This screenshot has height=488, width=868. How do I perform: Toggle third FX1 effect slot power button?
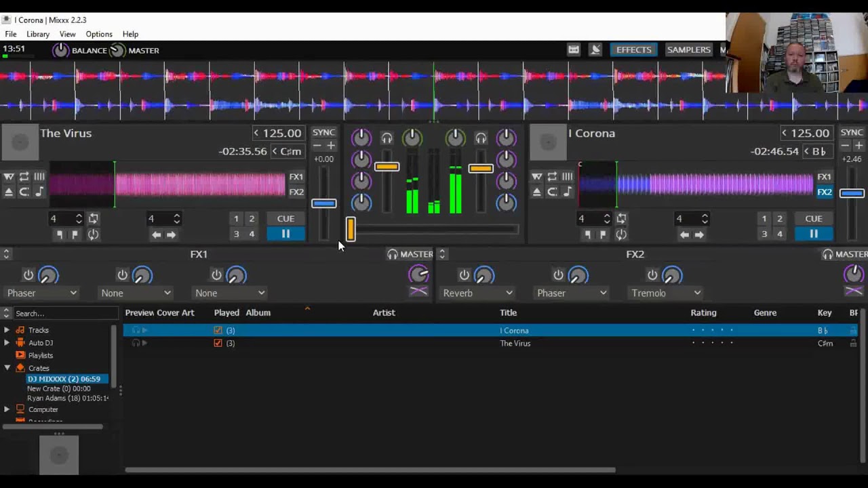click(x=217, y=275)
